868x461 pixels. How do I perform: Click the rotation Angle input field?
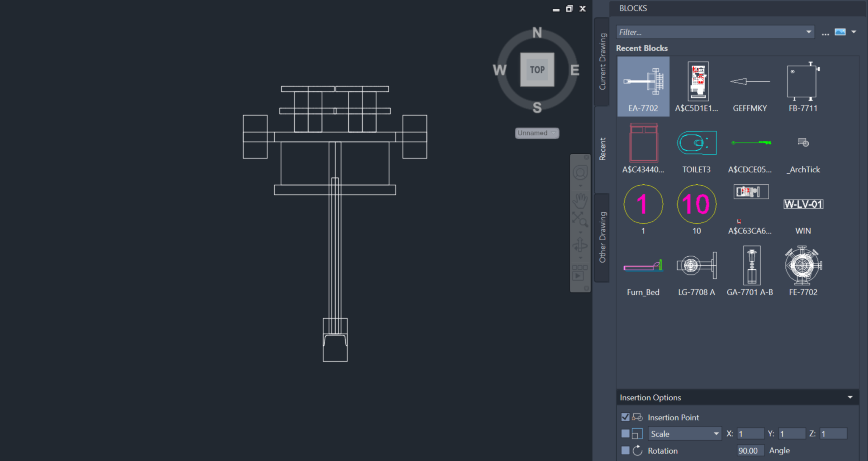coord(750,451)
